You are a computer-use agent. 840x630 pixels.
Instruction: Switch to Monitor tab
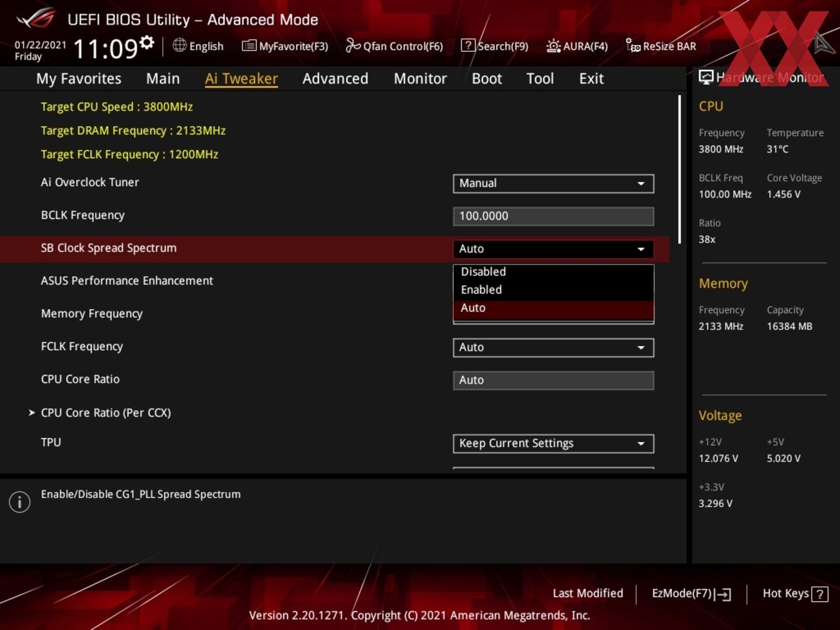pyautogui.click(x=420, y=78)
